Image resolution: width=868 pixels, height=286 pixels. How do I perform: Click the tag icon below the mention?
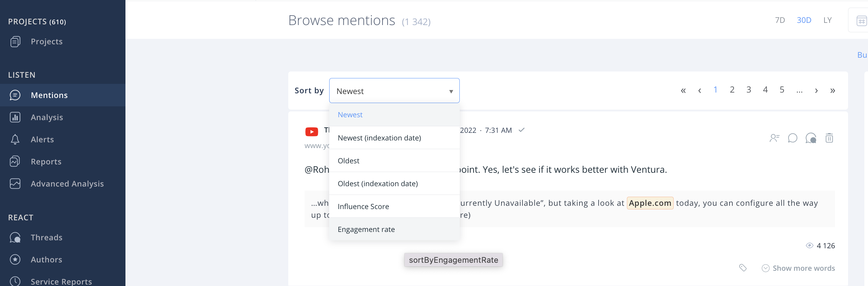pos(743,268)
